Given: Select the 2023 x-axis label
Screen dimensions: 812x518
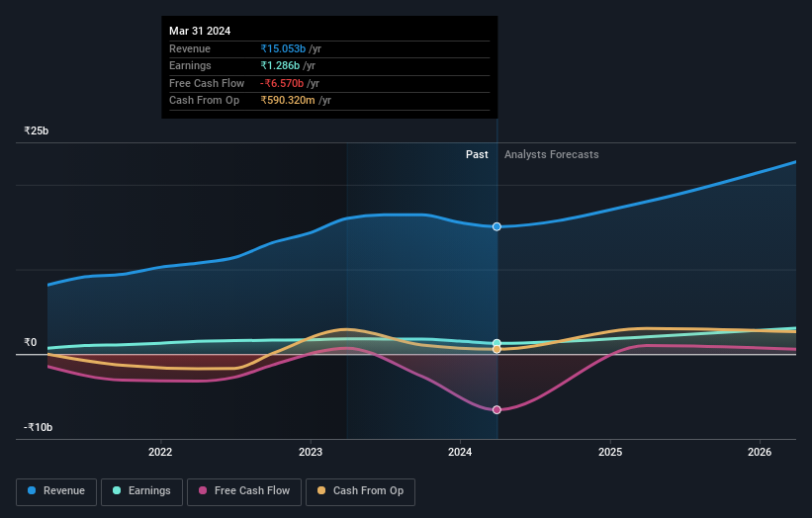Looking at the screenshot, I should [311, 452].
